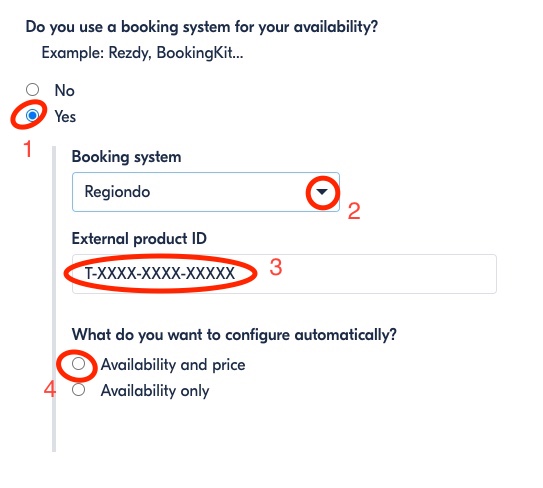
Task: Click the "Booking system" field label
Action: point(126,157)
